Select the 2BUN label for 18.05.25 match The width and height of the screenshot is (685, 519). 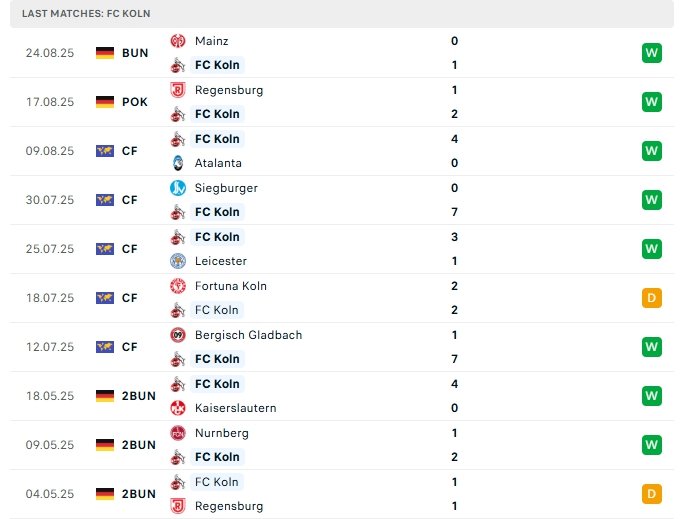click(139, 396)
